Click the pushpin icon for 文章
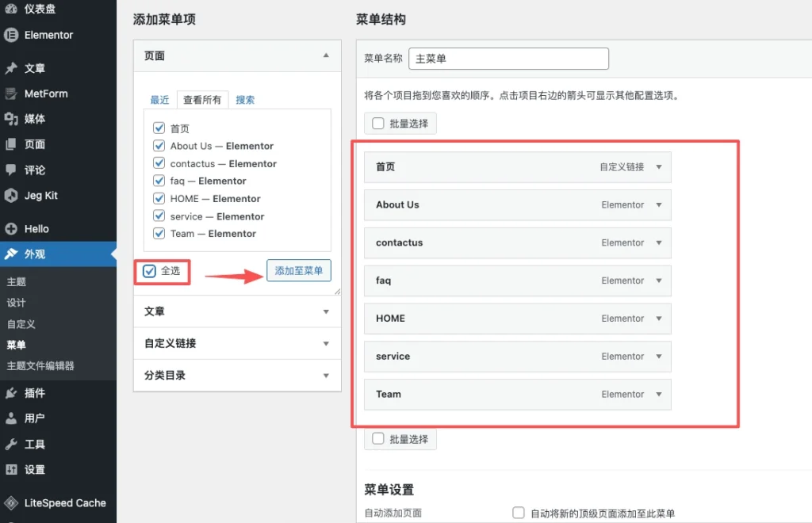Image resolution: width=812 pixels, height=523 pixels. (x=11, y=68)
